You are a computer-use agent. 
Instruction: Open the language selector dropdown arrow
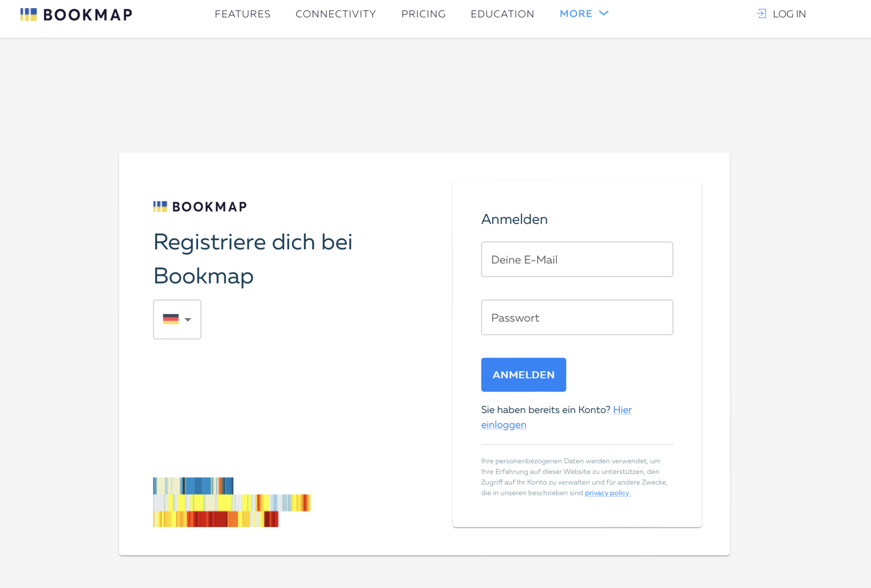coord(188,319)
